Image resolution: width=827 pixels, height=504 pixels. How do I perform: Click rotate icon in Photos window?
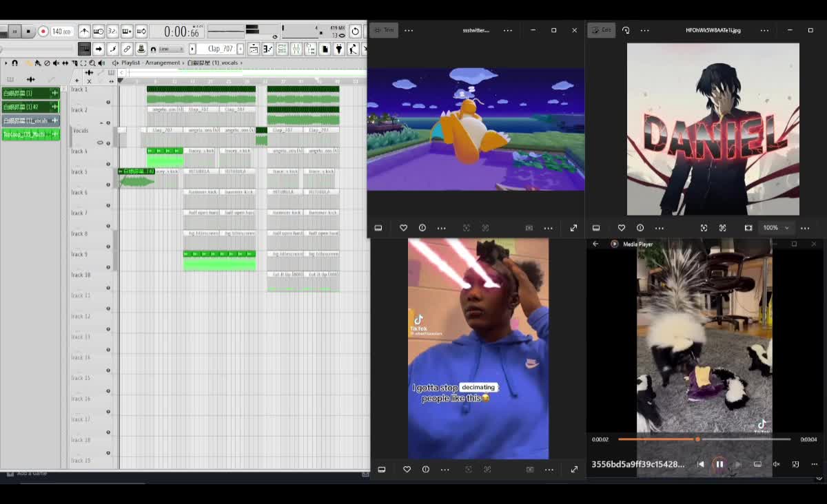(626, 30)
